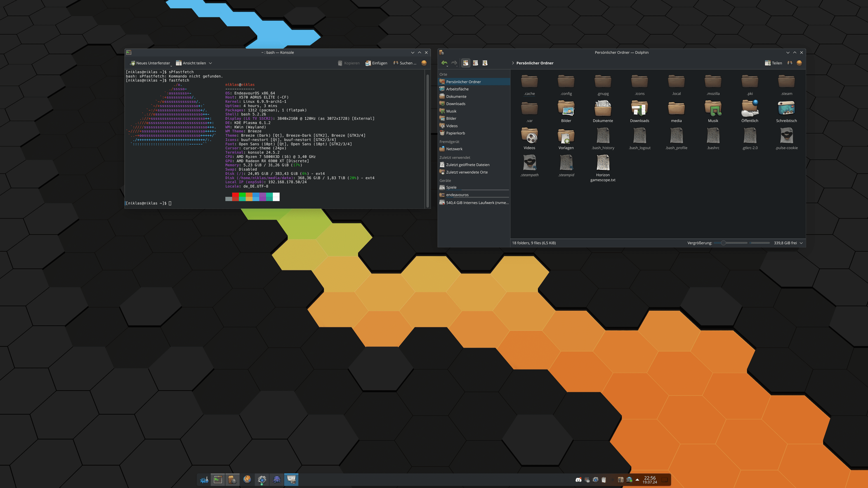
Task: Select the Videos folder icon in the file view
Action: tap(529, 136)
